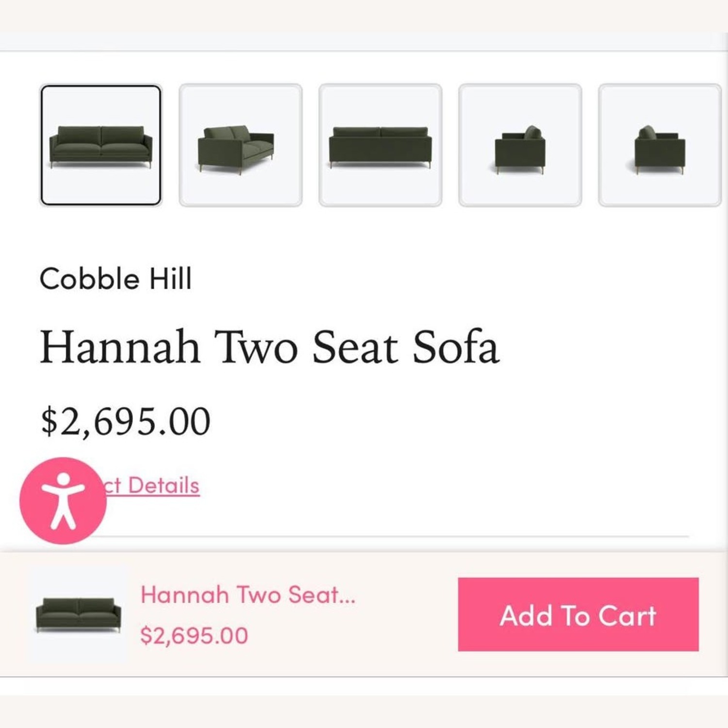Click the blank strip beneath the sticky cart bar
Image resolution: width=728 pixels, height=728 pixels.
[x=364, y=686]
